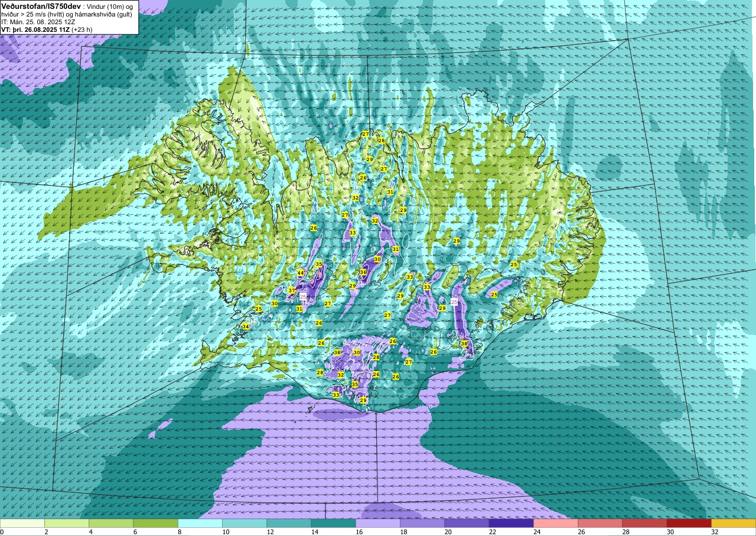The image size is (756, 536).
Task: Select the 22–24 m/s dark indigo legend swatch
Action: click(x=511, y=524)
